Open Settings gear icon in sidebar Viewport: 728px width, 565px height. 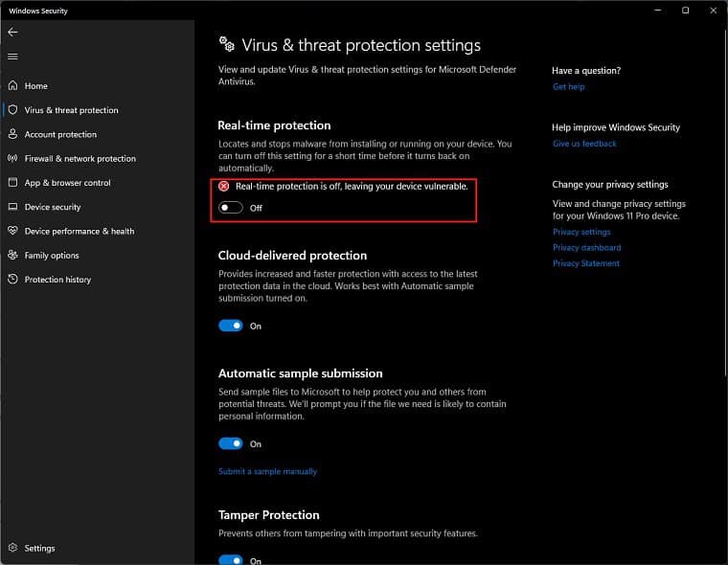[x=13, y=548]
